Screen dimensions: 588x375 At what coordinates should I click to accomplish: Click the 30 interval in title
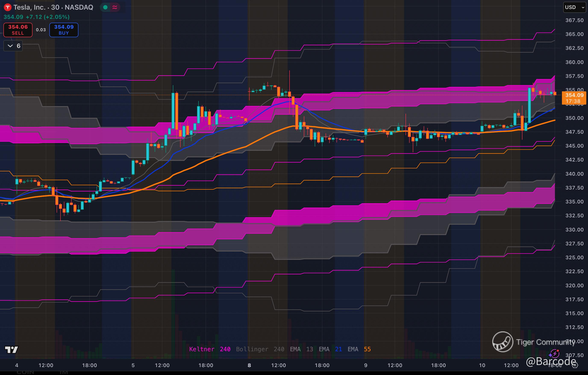click(x=55, y=7)
